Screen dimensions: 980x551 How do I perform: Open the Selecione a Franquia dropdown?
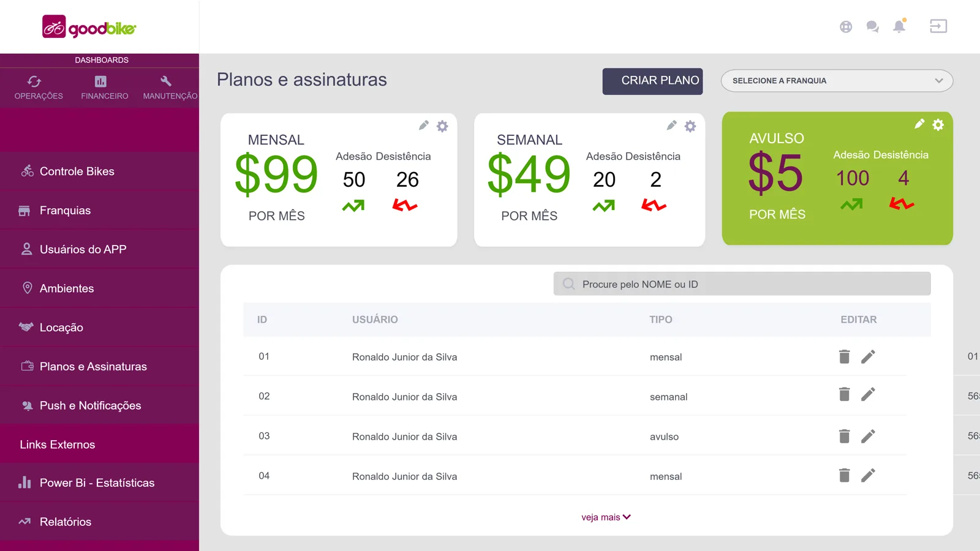pos(837,81)
